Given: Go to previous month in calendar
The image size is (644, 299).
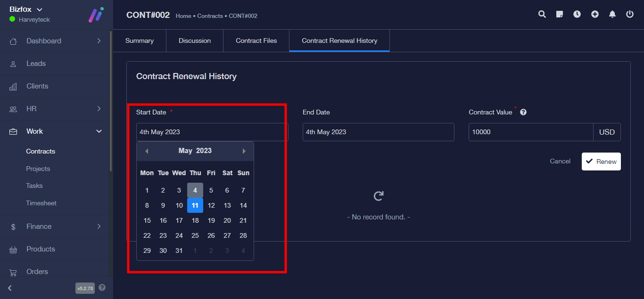Looking at the screenshot, I should (x=147, y=151).
